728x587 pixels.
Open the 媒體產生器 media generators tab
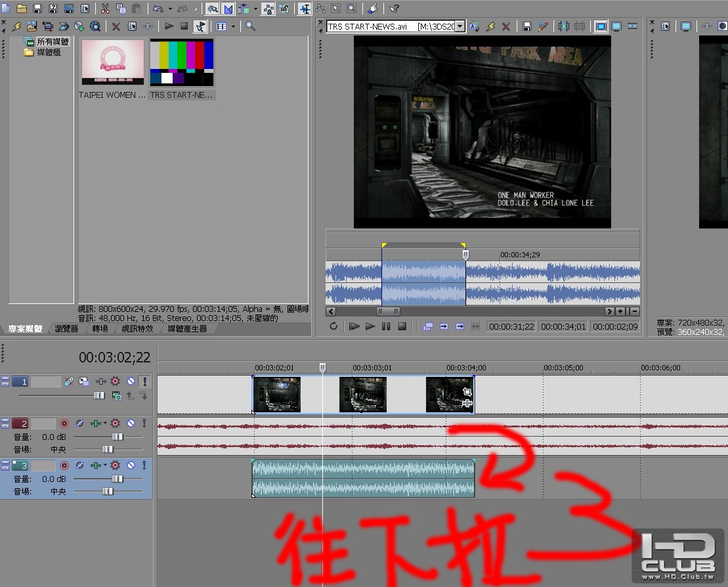coord(187,328)
